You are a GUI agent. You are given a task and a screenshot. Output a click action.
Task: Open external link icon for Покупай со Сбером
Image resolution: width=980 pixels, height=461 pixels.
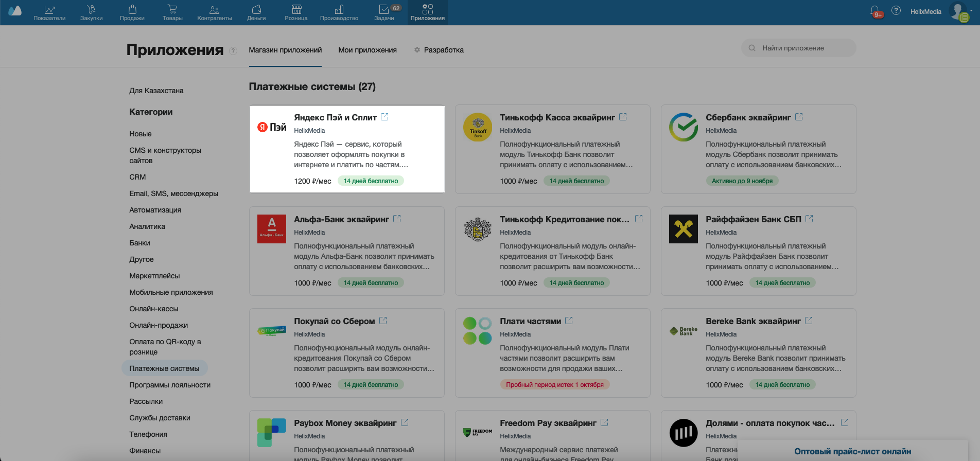(383, 321)
